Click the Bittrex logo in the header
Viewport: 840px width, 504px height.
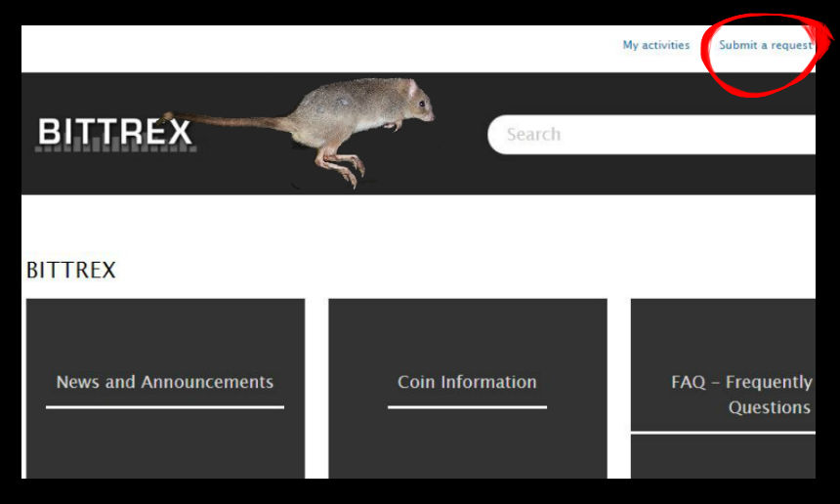coord(115,134)
